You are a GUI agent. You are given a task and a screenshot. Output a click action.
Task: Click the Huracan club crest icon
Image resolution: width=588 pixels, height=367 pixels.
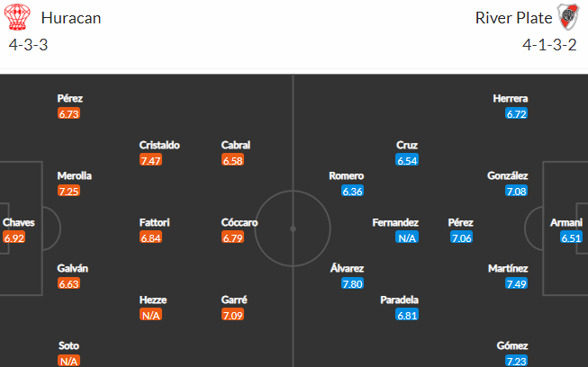click(x=17, y=17)
